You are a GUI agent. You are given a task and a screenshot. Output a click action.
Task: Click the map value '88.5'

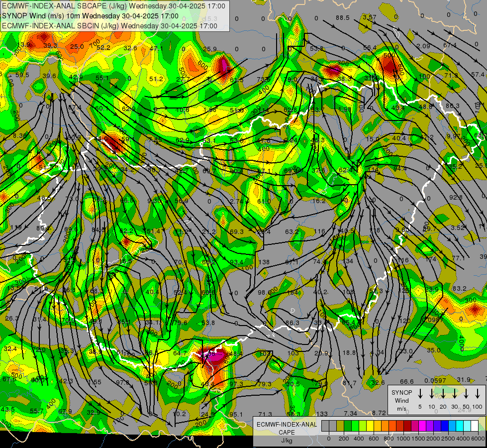click(x=343, y=18)
